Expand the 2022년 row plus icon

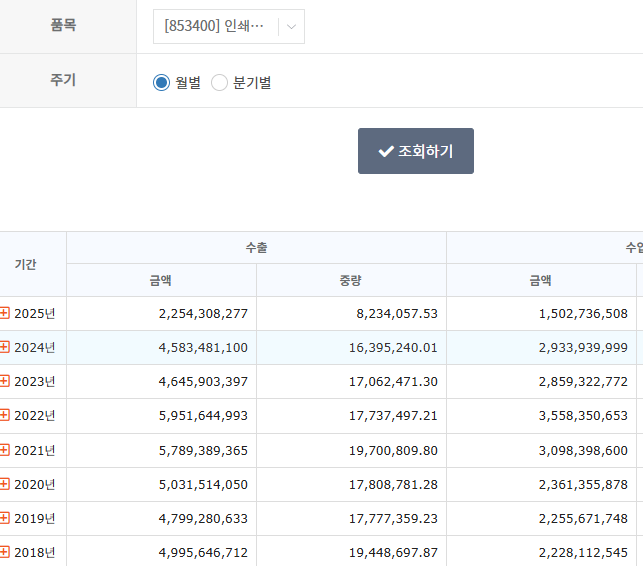pyautogui.click(x=5, y=415)
